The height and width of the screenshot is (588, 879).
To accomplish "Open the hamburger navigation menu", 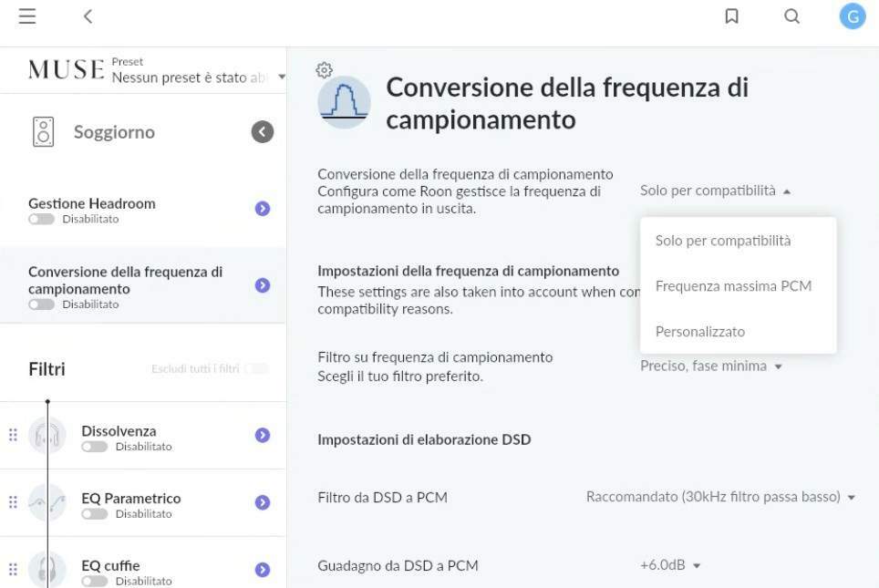I will pos(27,16).
